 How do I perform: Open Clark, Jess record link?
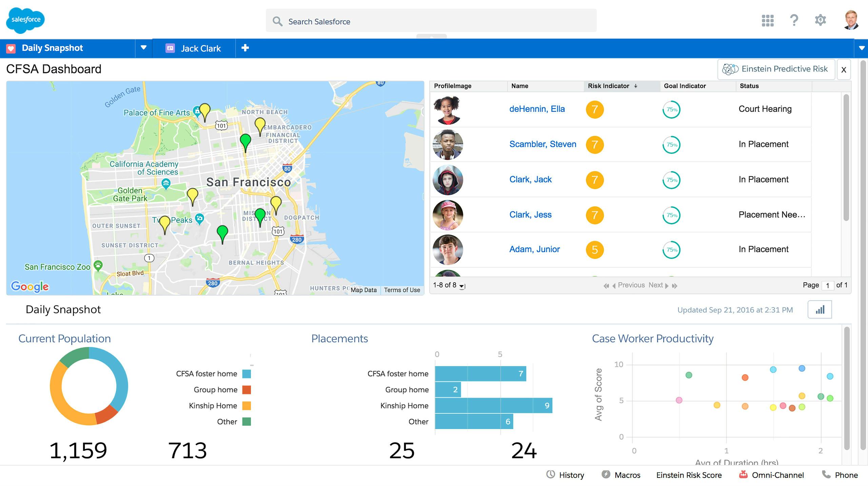530,215
